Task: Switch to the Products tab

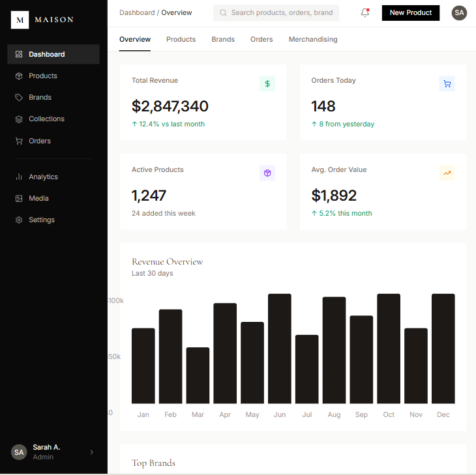Action: point(181,39)
